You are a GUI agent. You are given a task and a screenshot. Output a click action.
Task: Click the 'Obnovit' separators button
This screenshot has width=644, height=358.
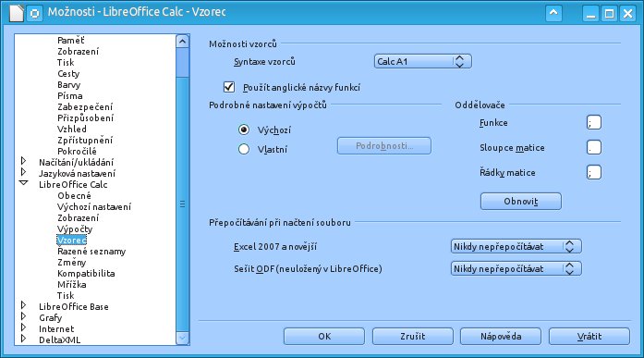(x=521, y=202)
